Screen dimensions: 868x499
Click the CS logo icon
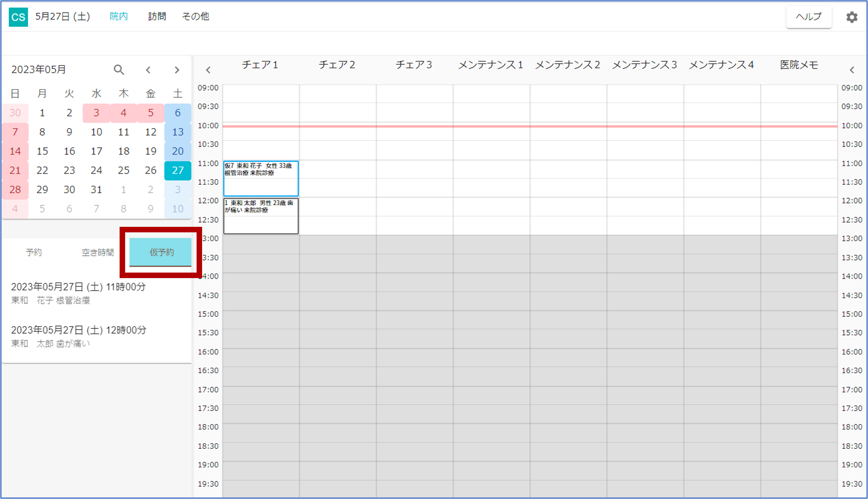tap(18, 17)
